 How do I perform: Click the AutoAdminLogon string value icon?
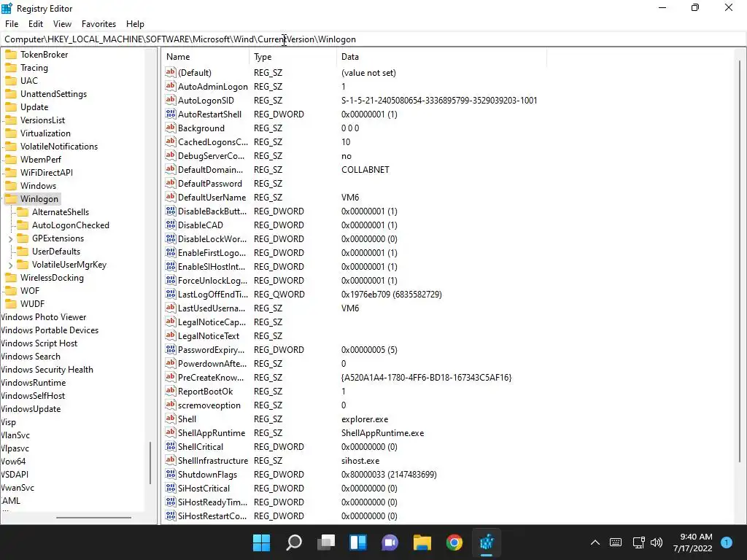(171, 86)
